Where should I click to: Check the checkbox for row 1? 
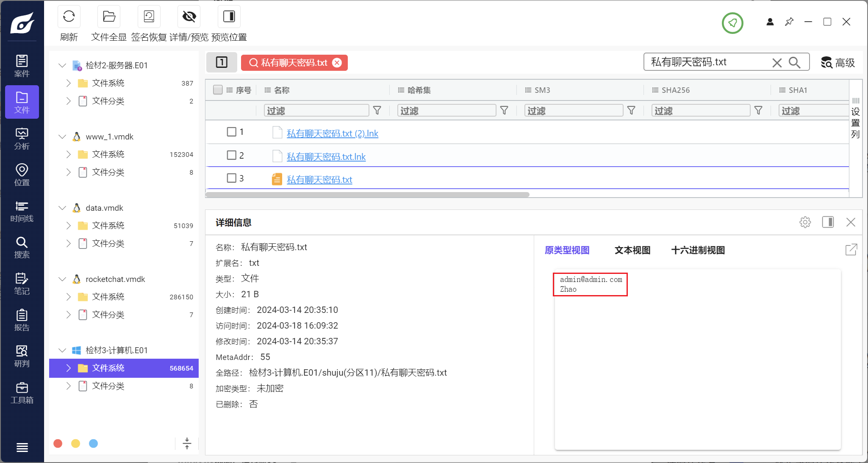point(232,132)
